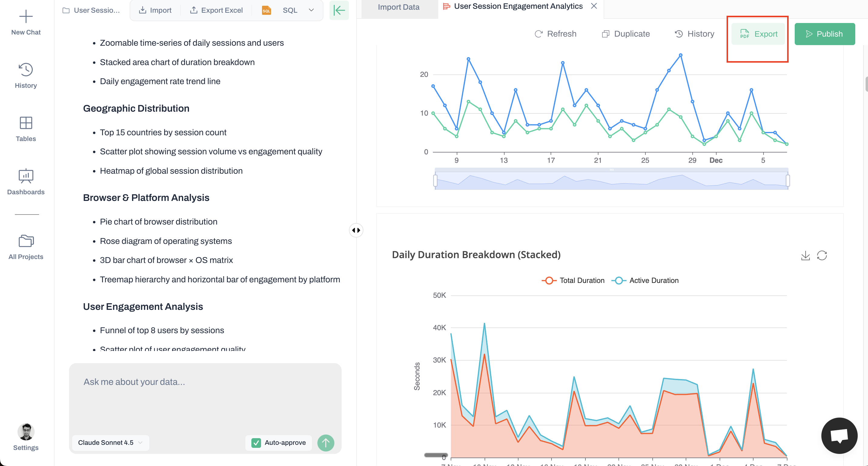
Task: Expand the SQL dropdown chevron
Action: pos(311,10)
